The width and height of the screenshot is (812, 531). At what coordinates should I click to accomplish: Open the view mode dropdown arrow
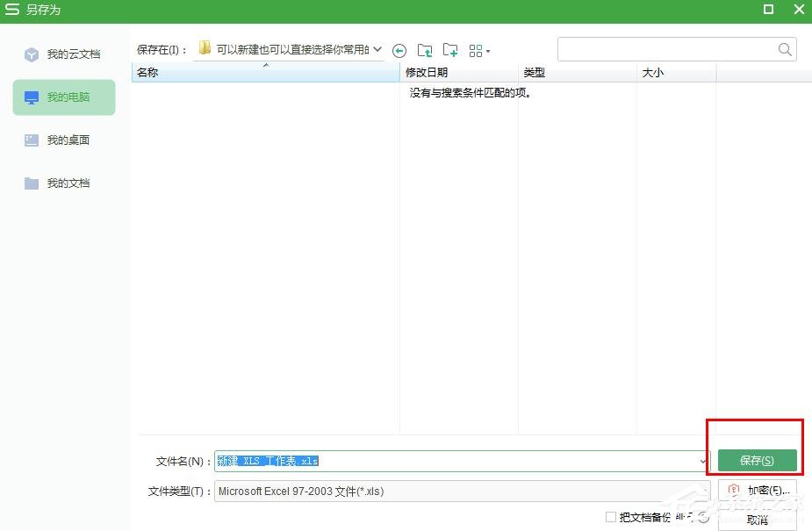coord(487,50)
